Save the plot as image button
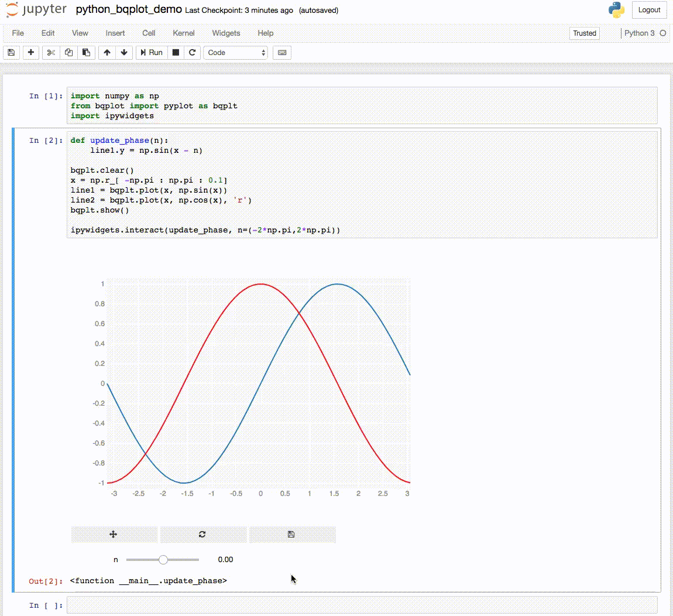The width and height of the screenshot is (673, 616). 291,534
